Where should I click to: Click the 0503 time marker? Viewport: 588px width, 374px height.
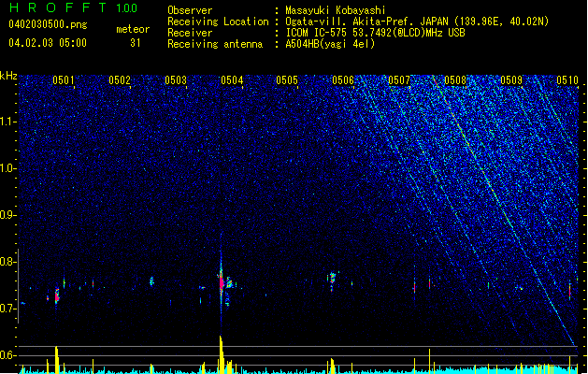pyautogui.click(x=176, y=79)
